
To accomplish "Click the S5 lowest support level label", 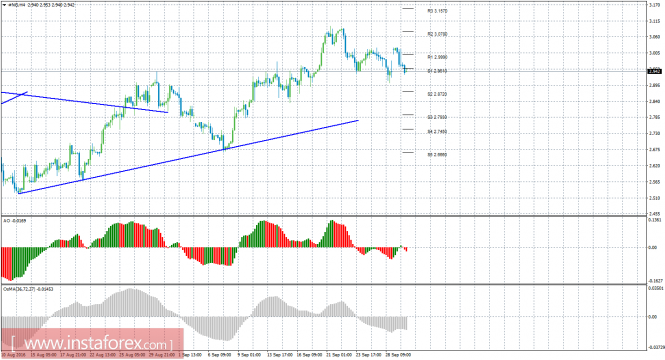I will click(437, 155).
